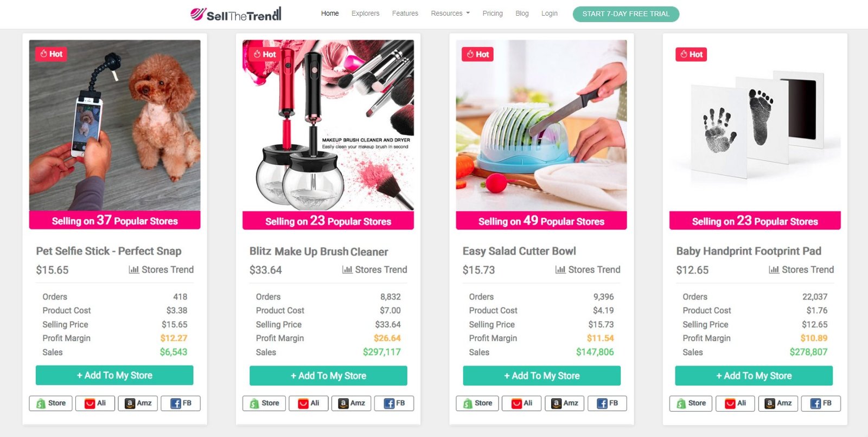This screenshot has width=868, height=437.
Task: Expand the Resources dropdown menu
Action: point(450,14)
